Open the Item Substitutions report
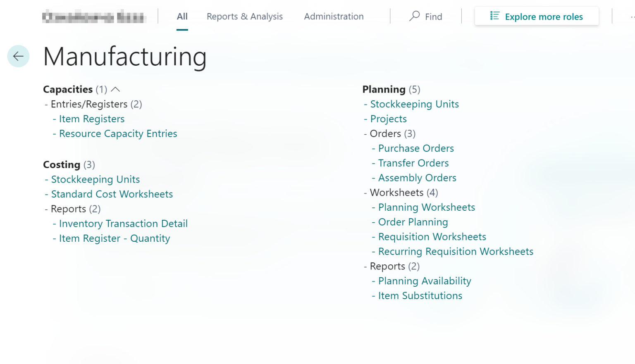The width and height of the screenshot is (635, 364). pyautogui.click(x=420, y=295)
